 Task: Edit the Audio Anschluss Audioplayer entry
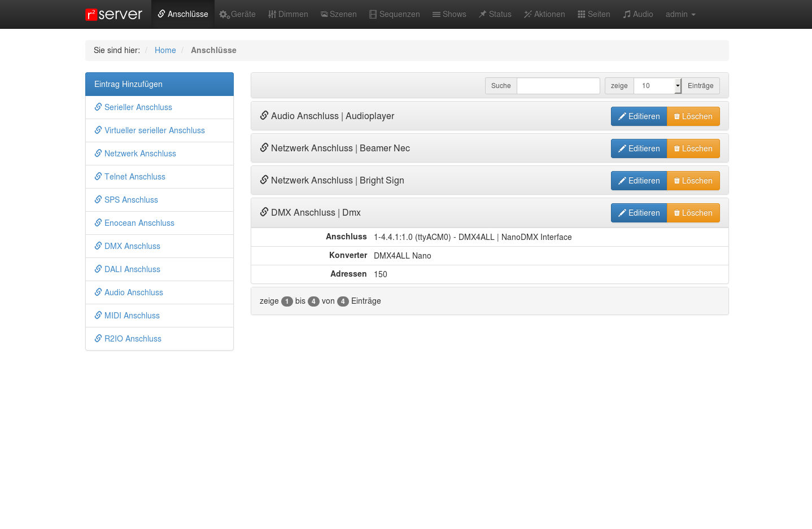pyautogui.click(x=639, y=116)
